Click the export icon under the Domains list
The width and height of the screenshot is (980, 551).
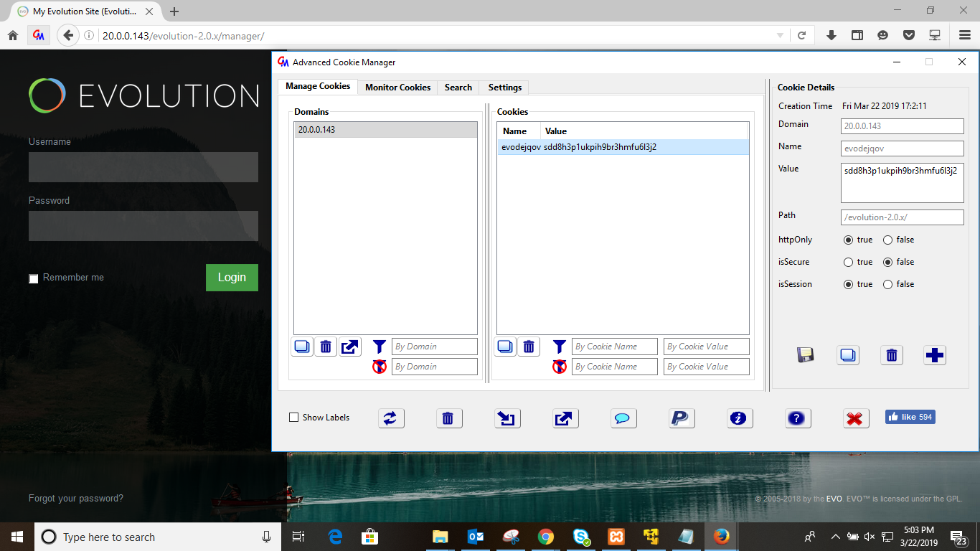pos(350,347)
